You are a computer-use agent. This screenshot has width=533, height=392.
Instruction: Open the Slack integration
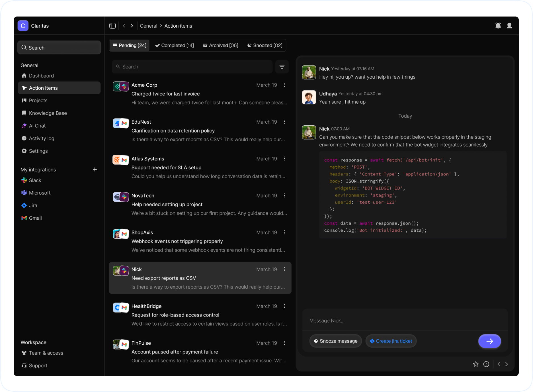coord(59,180)
